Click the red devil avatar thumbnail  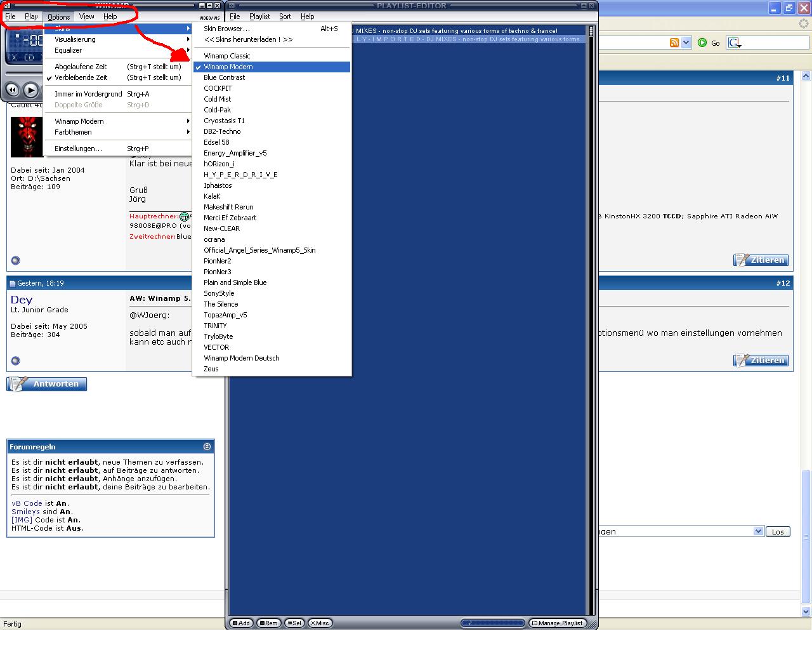pos(27,136)
